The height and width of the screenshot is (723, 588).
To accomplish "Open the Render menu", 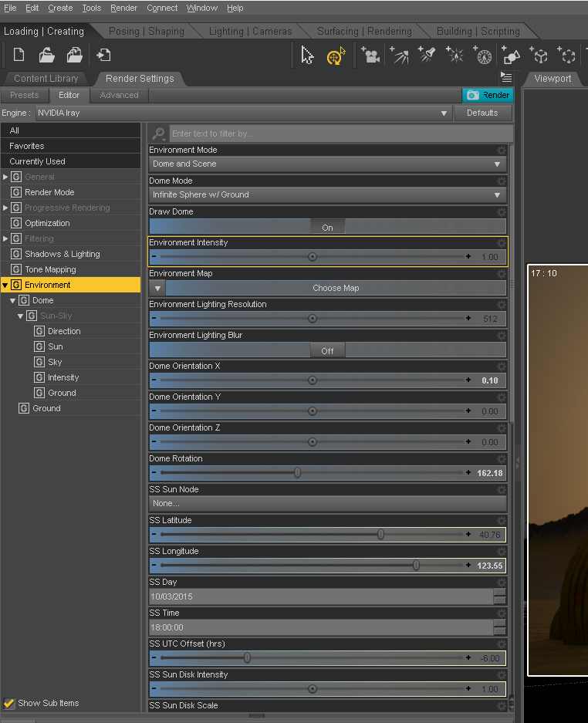I will [x=123, y=8].
